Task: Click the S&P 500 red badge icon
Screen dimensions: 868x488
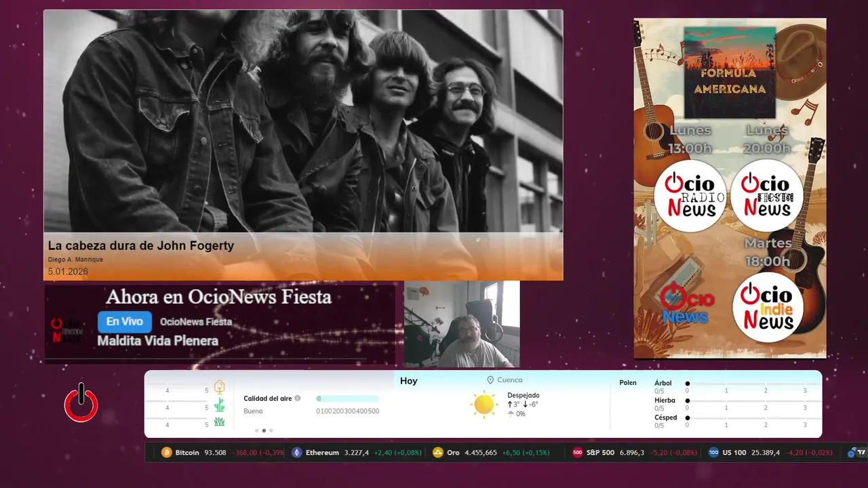Action: 578,453
